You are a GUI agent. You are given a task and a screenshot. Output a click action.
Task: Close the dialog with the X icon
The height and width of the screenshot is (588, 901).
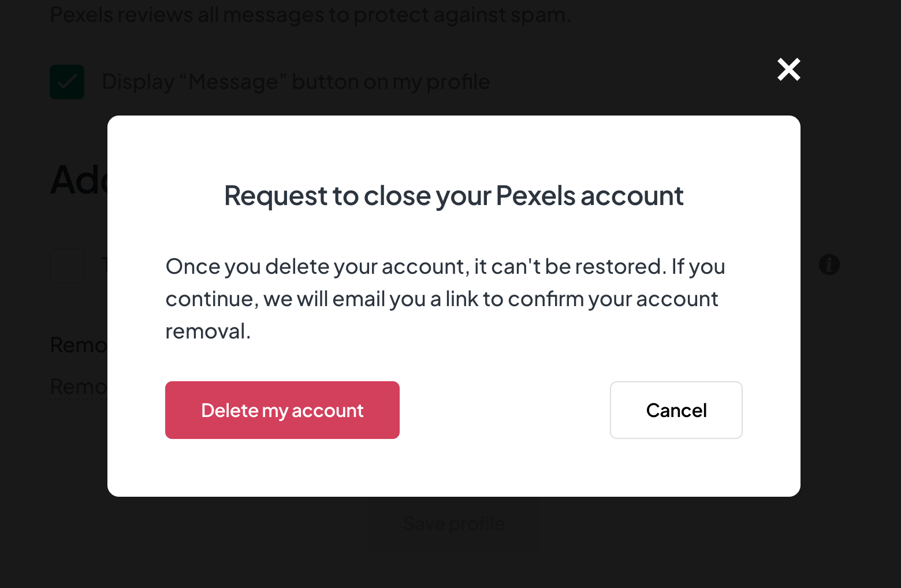pos(788,69)
